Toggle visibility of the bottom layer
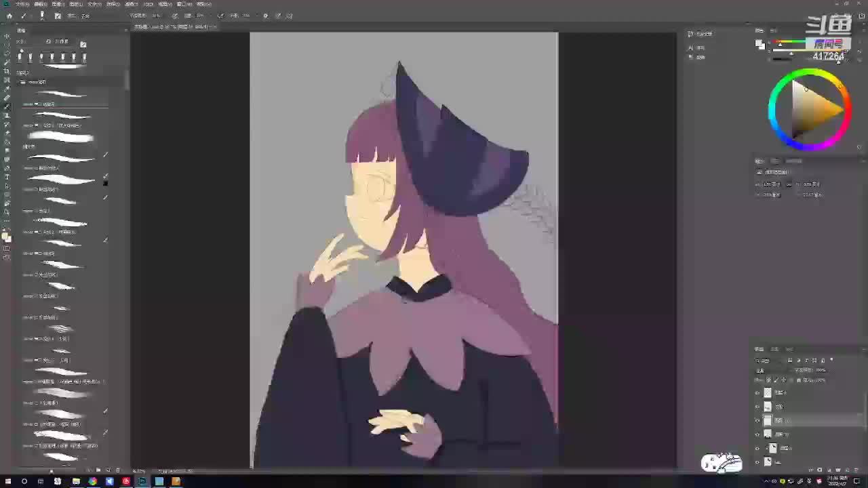This screenshot has width=868, height=488. (757, 462)
